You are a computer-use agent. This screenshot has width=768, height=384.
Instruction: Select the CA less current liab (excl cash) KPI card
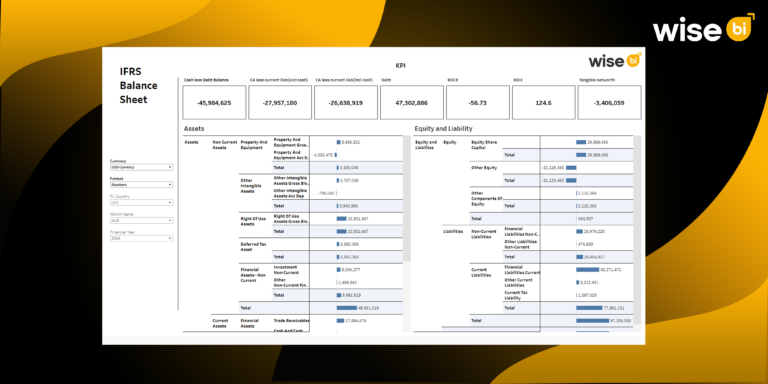[x=280, y=102]
